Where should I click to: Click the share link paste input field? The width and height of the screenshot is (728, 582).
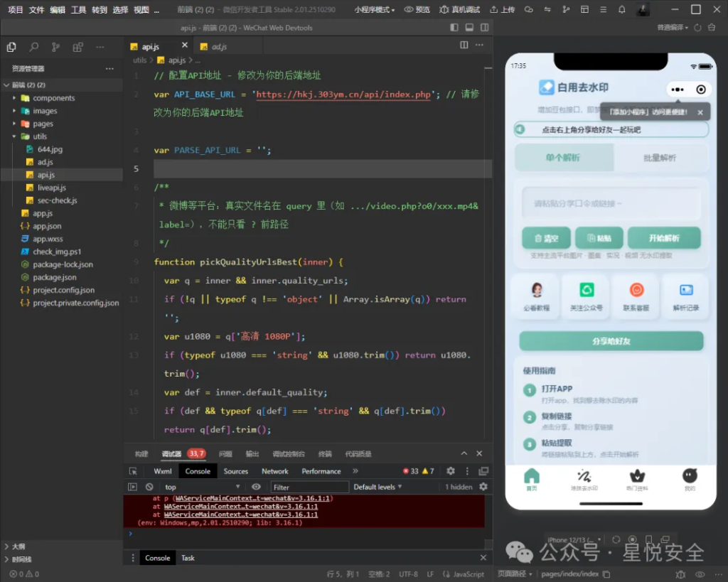click(x=611, y=203)
